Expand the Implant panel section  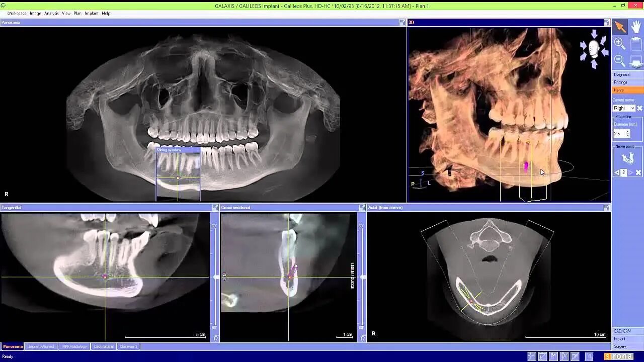click(627, 339)
